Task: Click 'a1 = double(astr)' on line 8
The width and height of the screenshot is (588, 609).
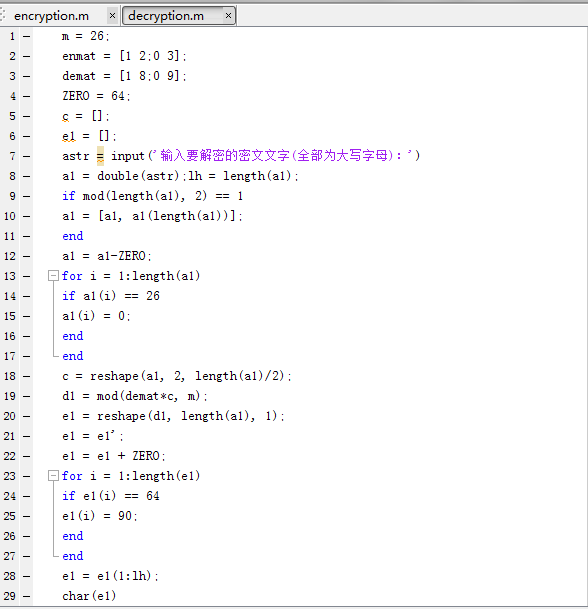Action: [x=120, y=176]
